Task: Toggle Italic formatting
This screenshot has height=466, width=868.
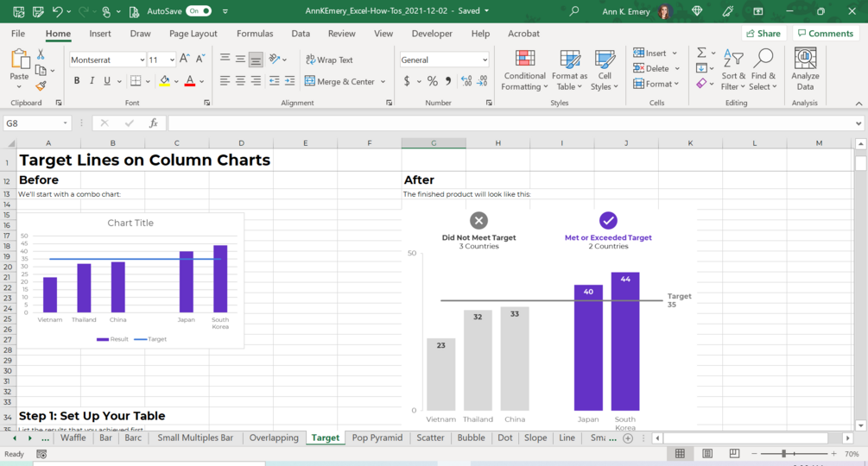Action: coord(92,81)
